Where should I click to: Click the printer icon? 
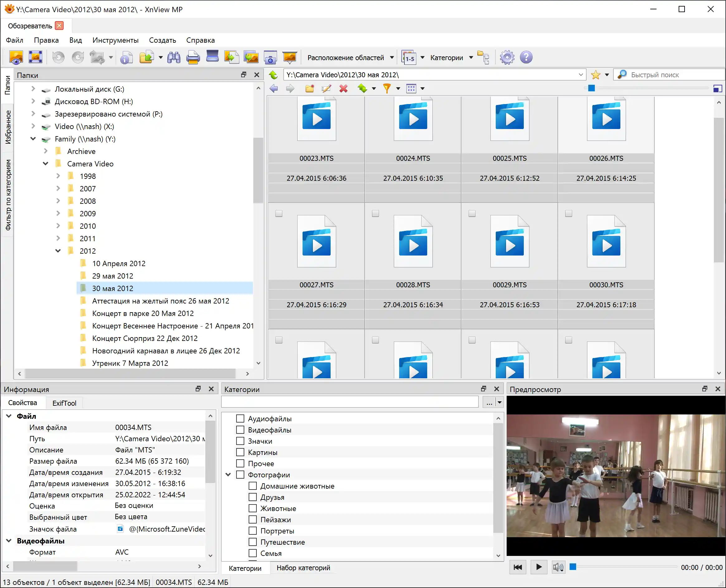click(x=193, y=57)
